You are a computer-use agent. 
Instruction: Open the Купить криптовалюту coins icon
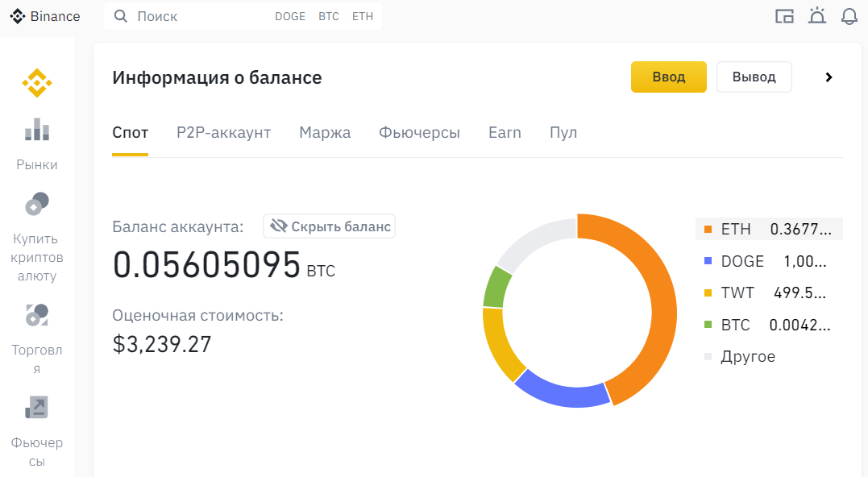coord(37,204)
